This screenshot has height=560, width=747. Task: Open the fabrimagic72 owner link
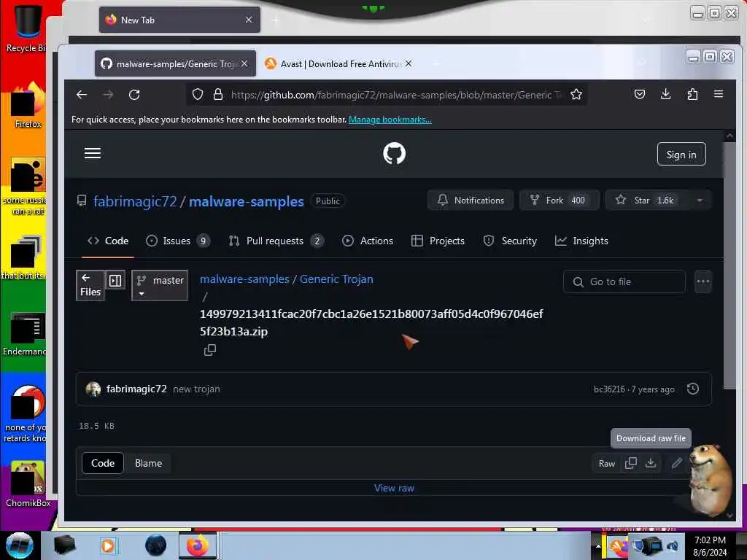point(135,201)
